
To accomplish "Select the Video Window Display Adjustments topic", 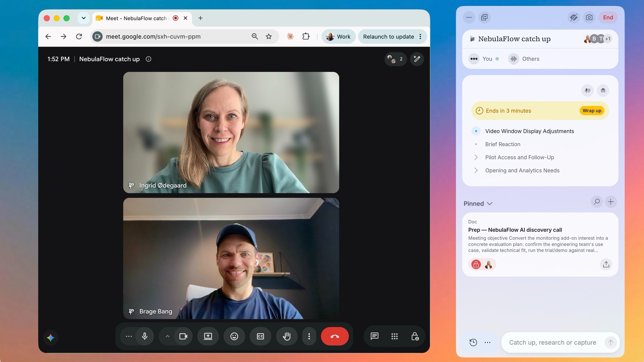I will [x=530, y=131].
